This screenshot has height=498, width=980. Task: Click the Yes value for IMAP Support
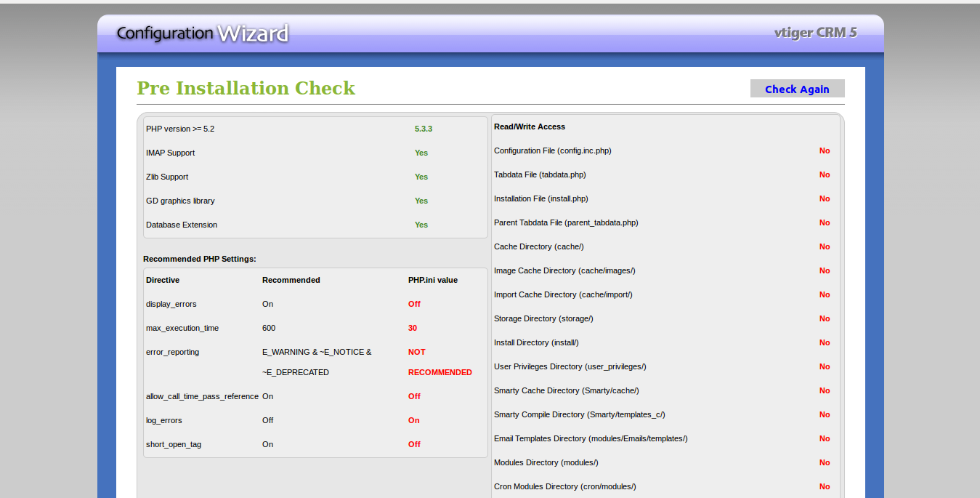click(421, 153)
